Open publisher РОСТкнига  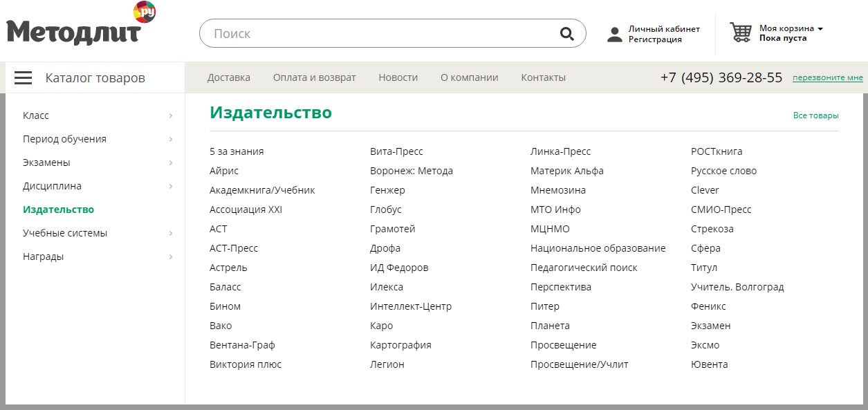(x=717, y=151)
